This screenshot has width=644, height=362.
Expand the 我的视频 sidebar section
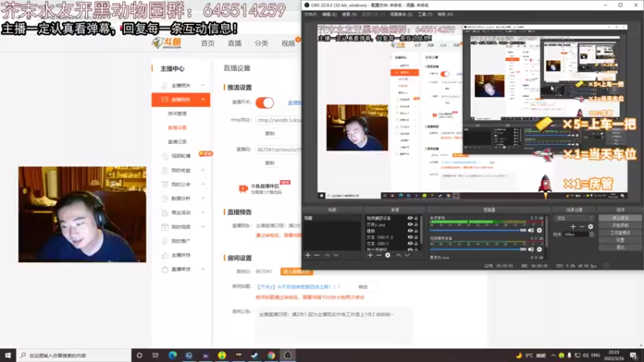pyautogui.click(x=203, y=227)
